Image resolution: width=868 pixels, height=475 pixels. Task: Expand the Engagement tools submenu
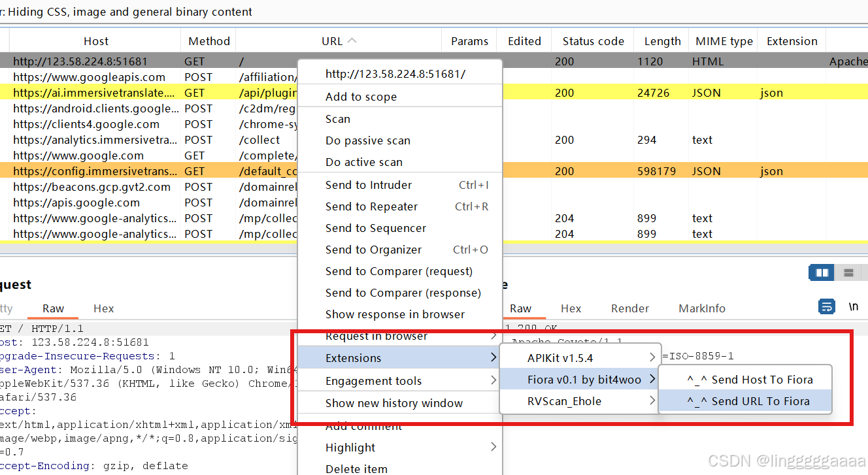(x=400, y=381)
